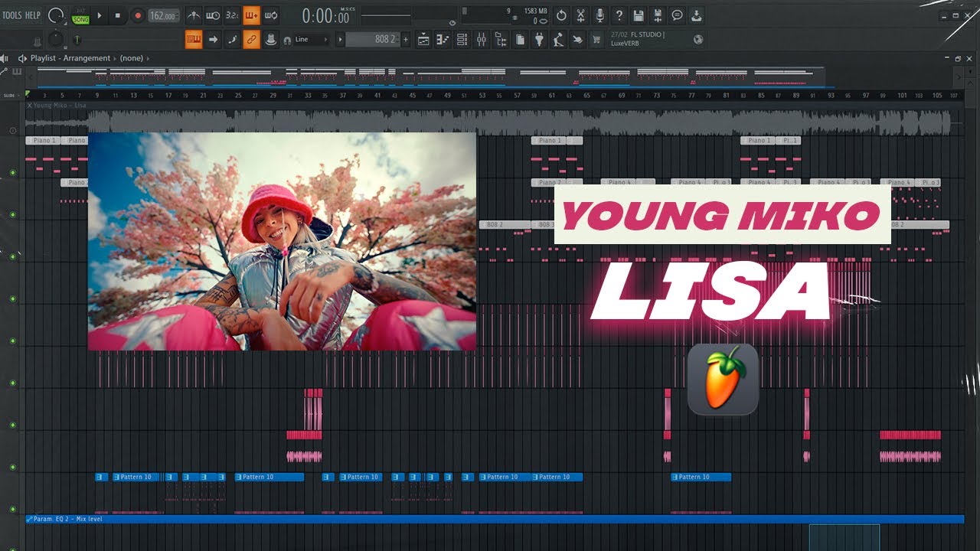Open the Channel rack view icon
Screen dimensions: 980x551
pyautogui.click(x=462, y=40)
